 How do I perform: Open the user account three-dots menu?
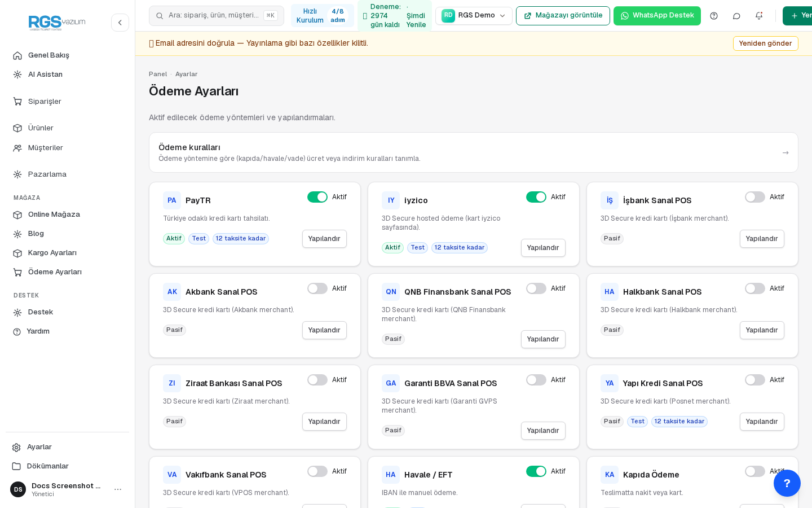click(x=118, y=489)
